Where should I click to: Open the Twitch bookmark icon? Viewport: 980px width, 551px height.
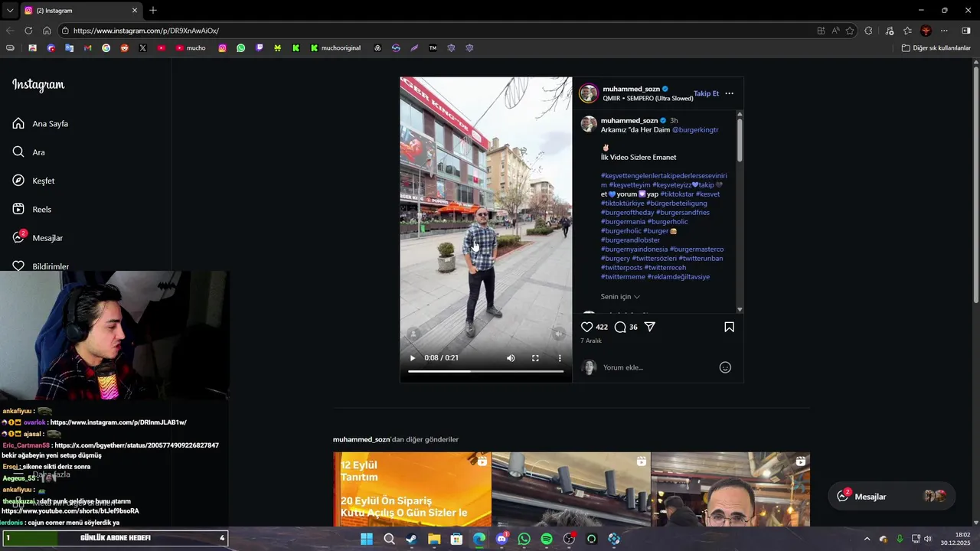click(x=259, y=47)
